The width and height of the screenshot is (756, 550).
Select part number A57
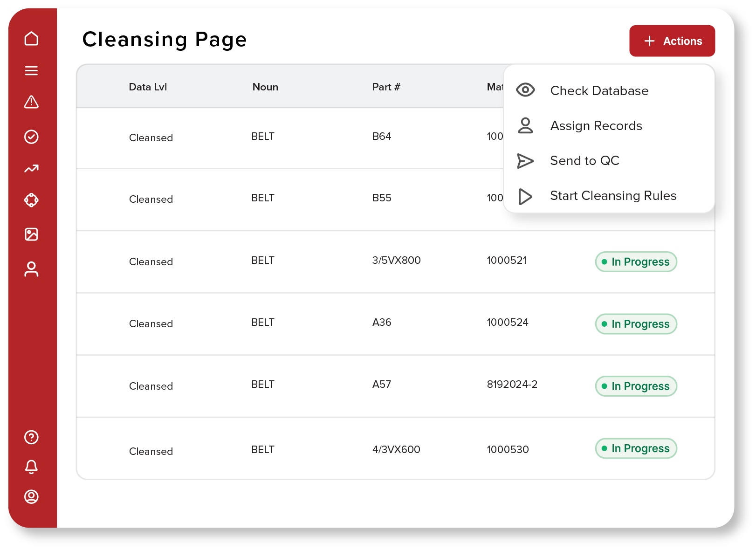[x=382, y=385]
